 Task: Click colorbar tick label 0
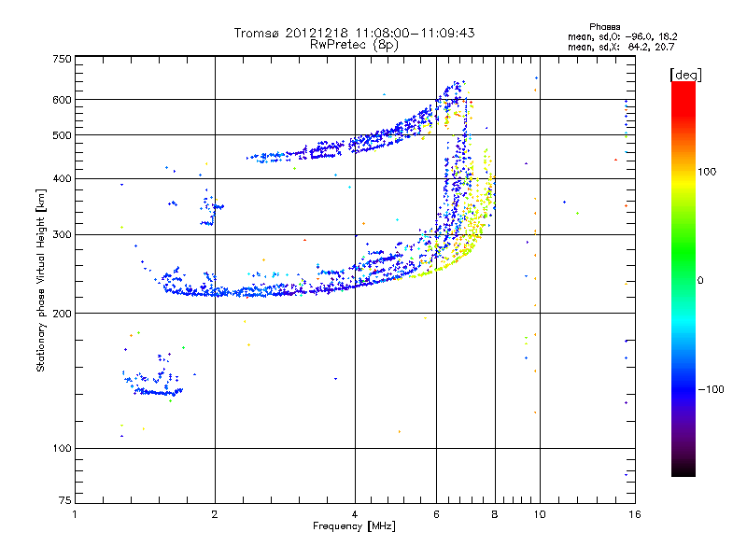pyautogui.click(x=700, y=281)
